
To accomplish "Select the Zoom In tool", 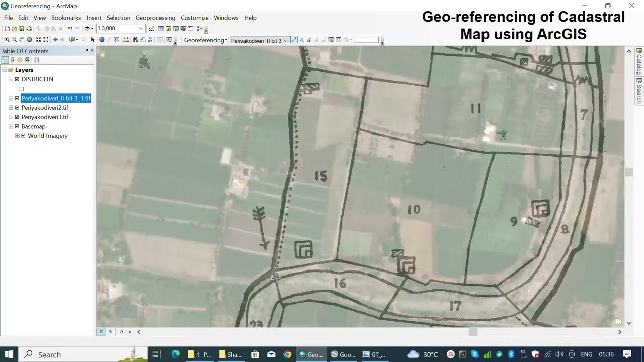I will coord(7,39).
